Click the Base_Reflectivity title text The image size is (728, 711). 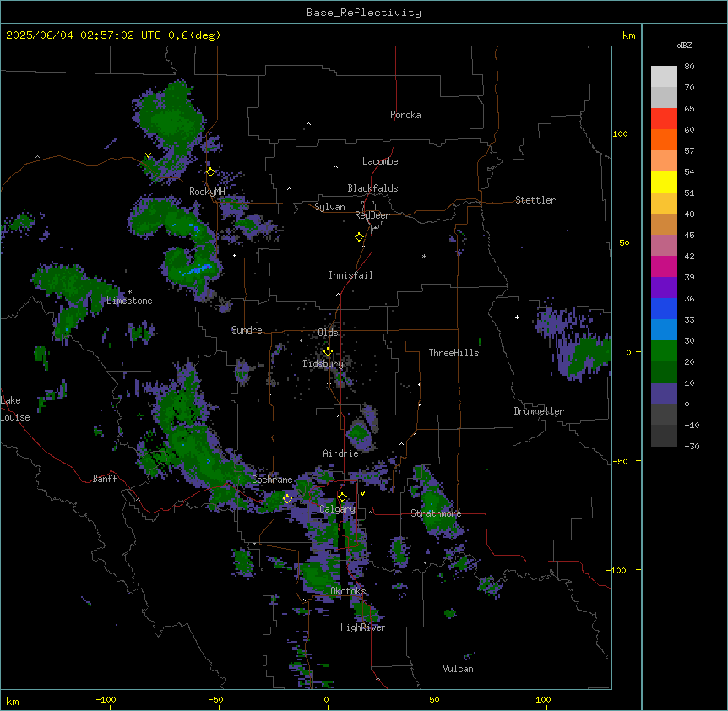pos(364,13)
